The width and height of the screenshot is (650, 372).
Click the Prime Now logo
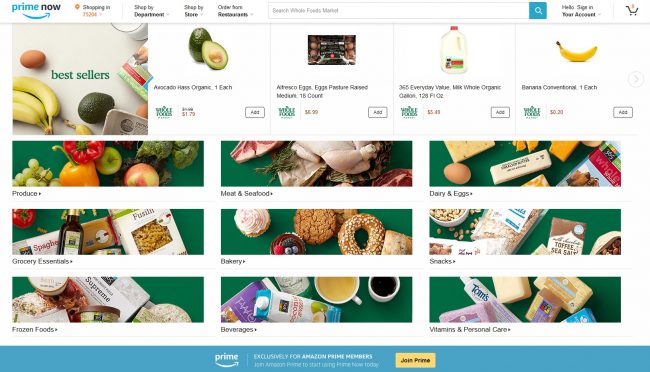(36, 11)
